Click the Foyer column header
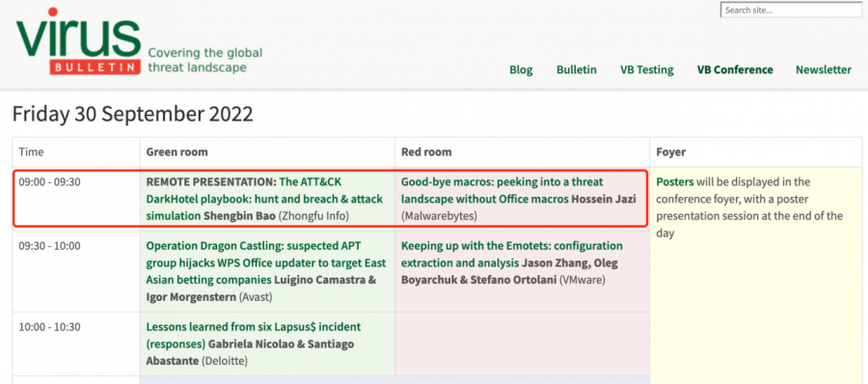This screenshot has width=868, height=384. click(670, 151)
